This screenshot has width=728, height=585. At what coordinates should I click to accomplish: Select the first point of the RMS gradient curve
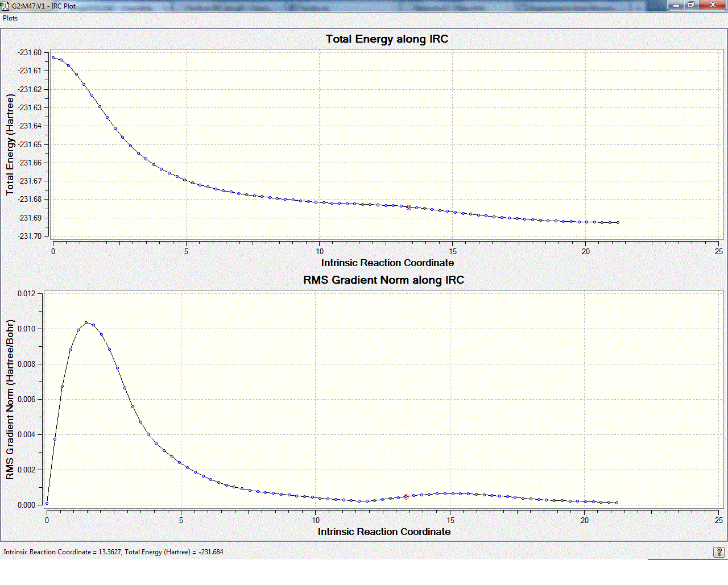coord(47,504)
